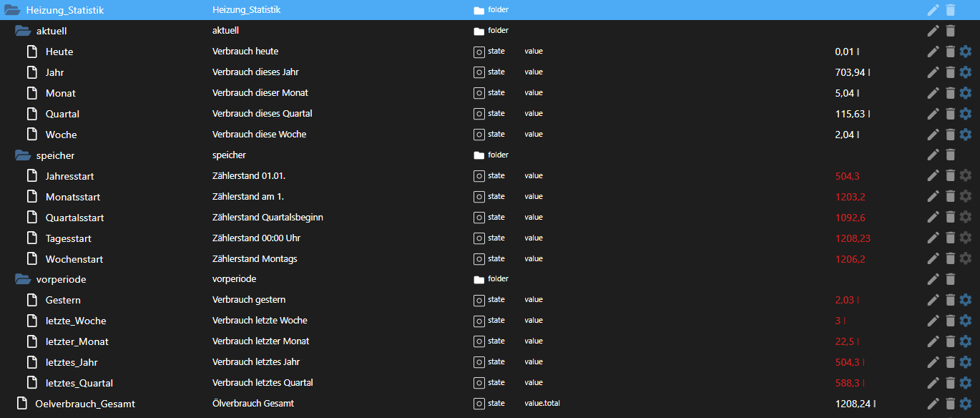Delete the vorperiode folder via trash icon
The image size is (980, 418).
[x=950, y=279]
